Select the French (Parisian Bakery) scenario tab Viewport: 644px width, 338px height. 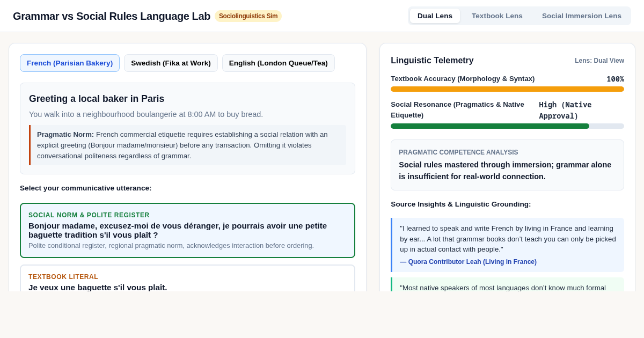(70, 63)
